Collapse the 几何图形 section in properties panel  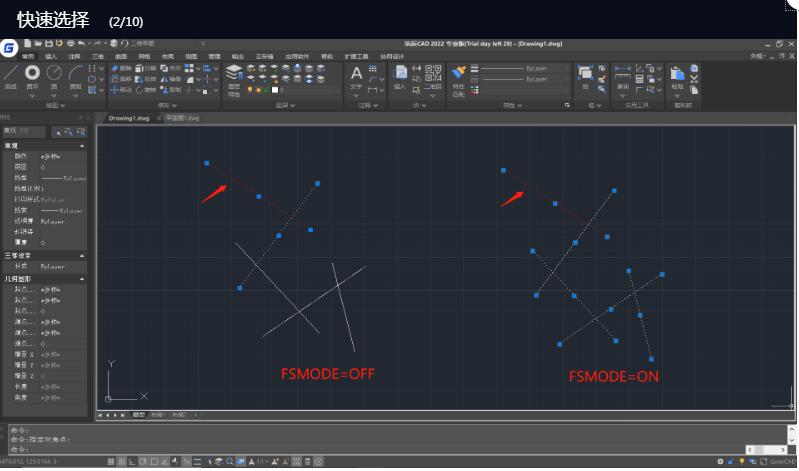pos(82,279)
